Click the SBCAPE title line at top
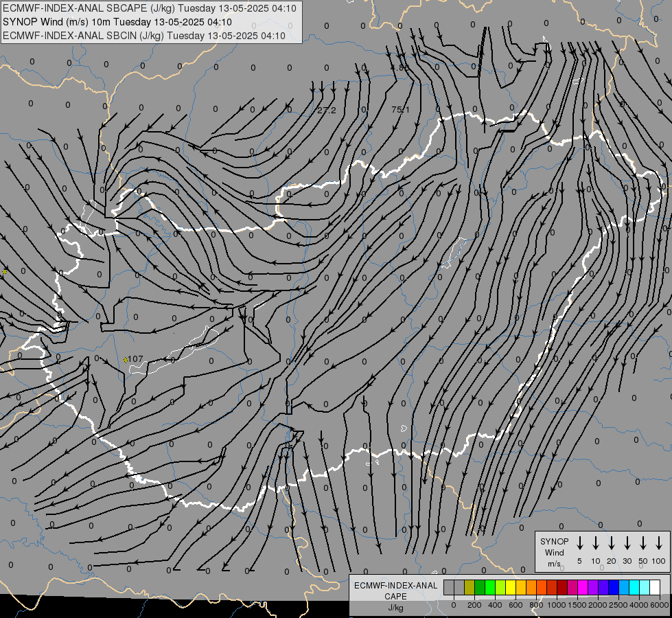This screenshot has width=672, height=618. point(150,8)
